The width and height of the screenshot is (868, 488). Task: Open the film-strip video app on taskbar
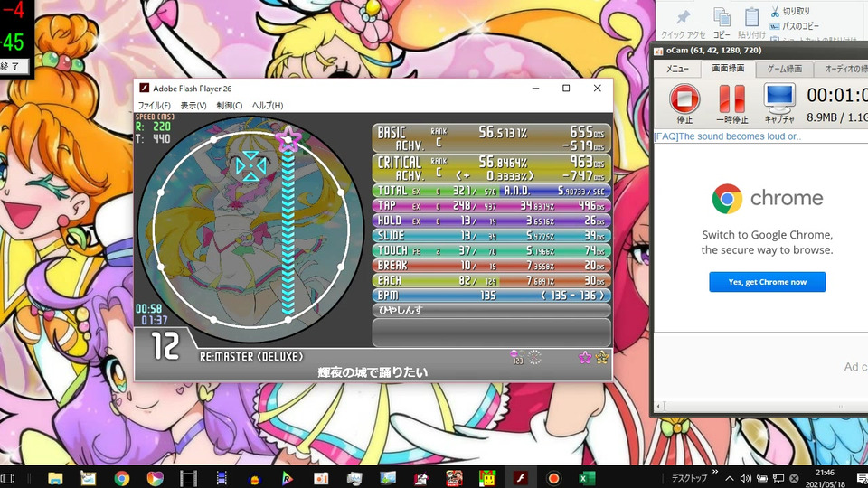(188, 478)
